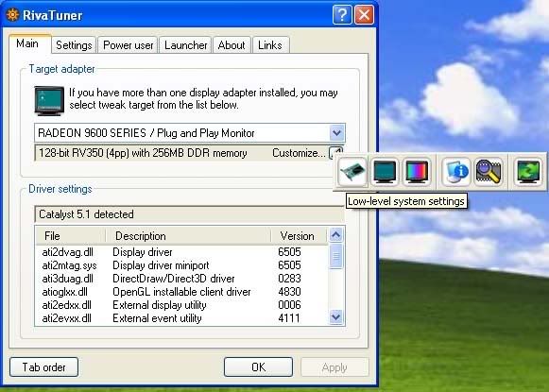The width and height of the screenshot is (549, 392).
Task: Click the External display utility description
Action: point(160,305)
